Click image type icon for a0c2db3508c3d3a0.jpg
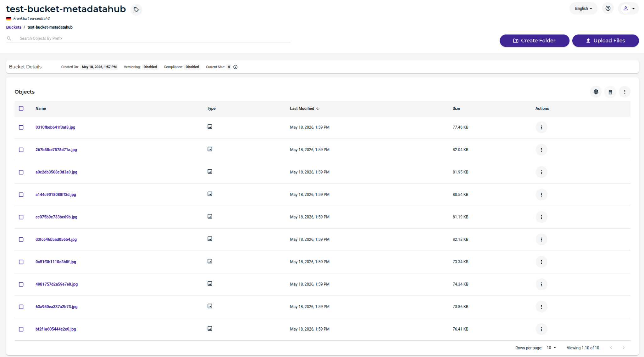 tap(210, 171)
